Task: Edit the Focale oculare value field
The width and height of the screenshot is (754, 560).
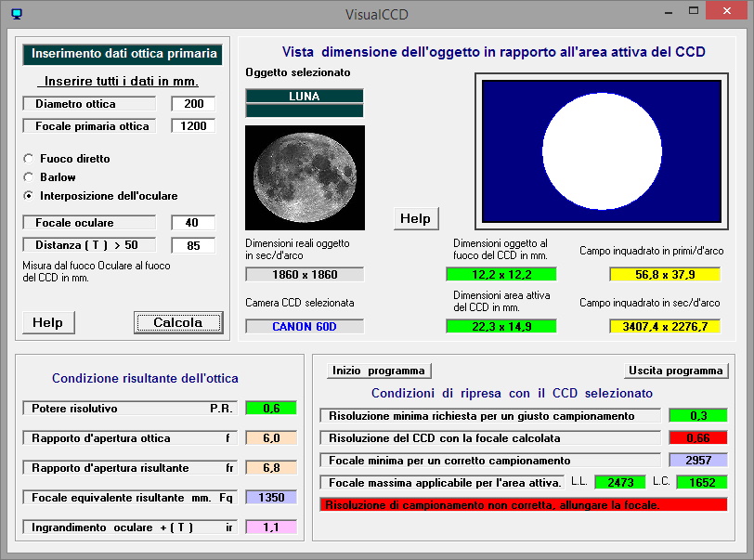Action: [x=193, y=223]
